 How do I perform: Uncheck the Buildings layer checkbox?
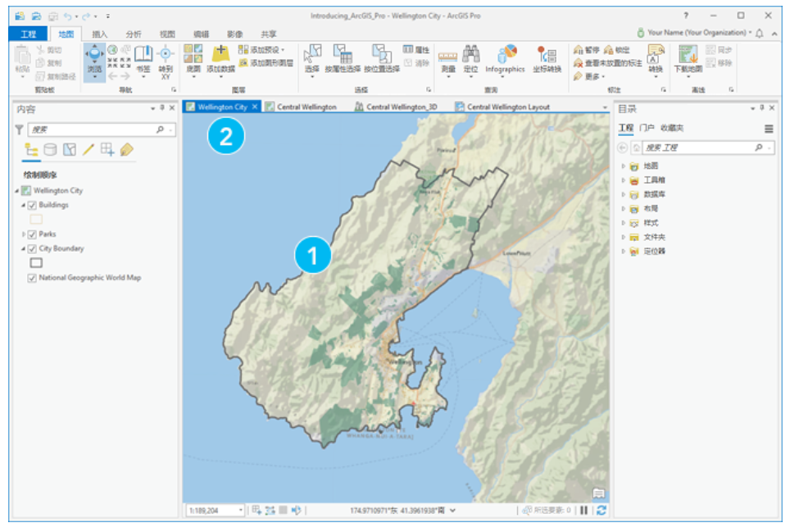tap(32, 205)
